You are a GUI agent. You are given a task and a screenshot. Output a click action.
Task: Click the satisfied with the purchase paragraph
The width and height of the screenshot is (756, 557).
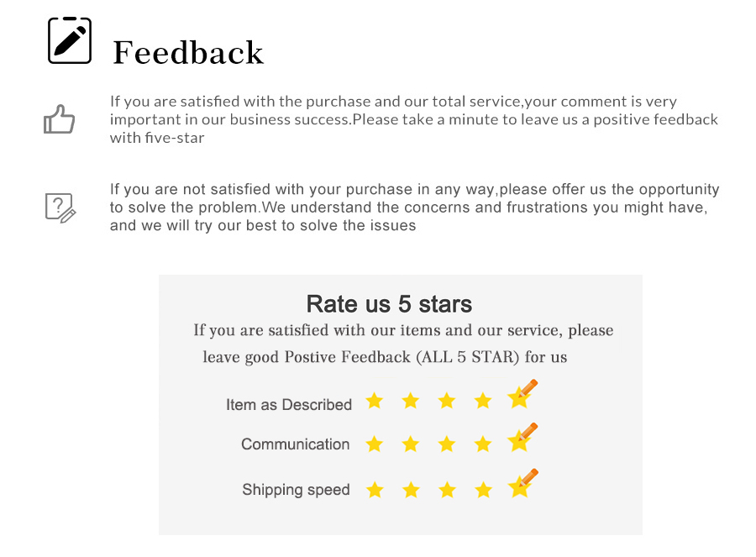[x=413, y=119]
